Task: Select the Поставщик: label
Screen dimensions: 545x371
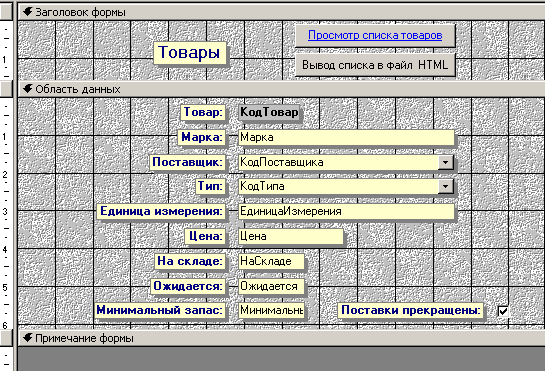Action: (x=188, y=162)
